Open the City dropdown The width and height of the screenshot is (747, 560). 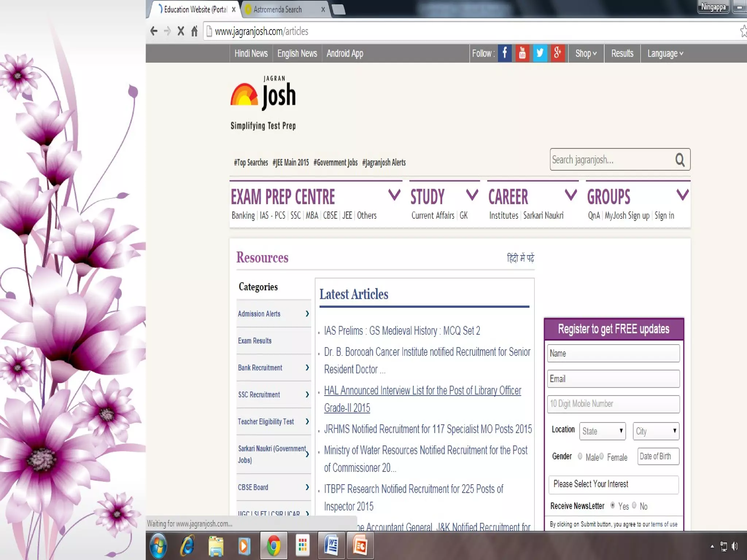tap(656, 431)
